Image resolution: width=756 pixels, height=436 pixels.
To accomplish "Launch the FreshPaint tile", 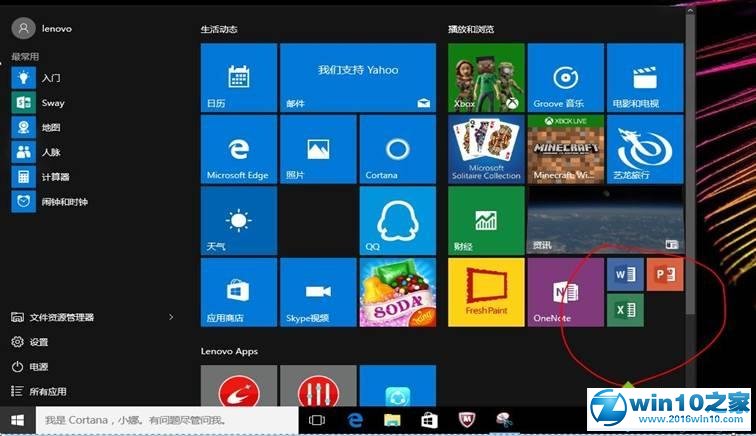I will [x=485, y=291].
